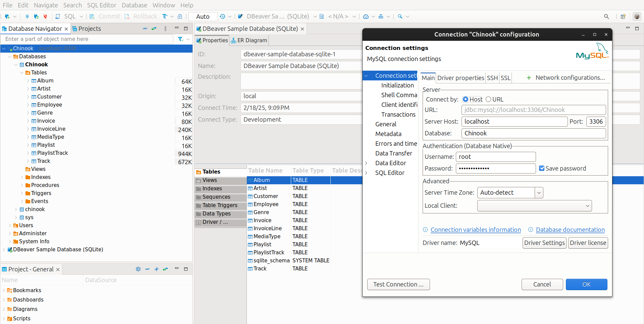
Task: Open the Local Client dropdown
Action: 535,206
